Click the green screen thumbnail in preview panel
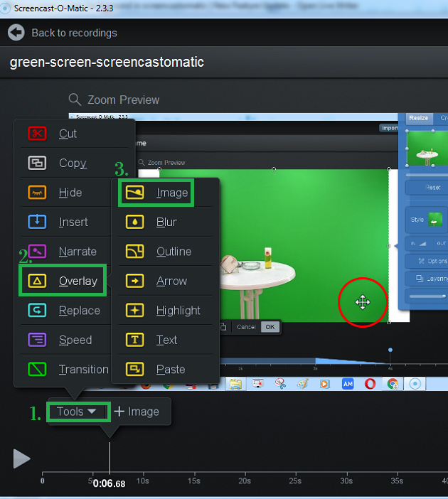 tap(427, 149)
